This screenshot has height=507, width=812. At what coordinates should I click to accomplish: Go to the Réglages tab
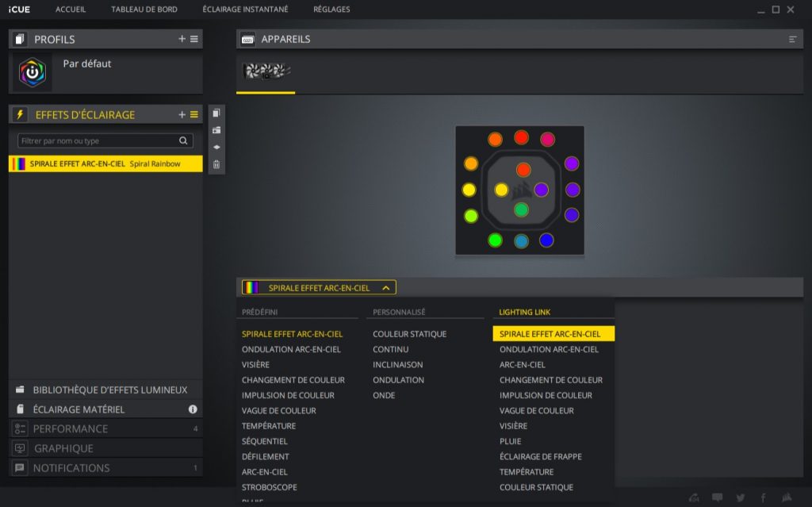point(331,10)
